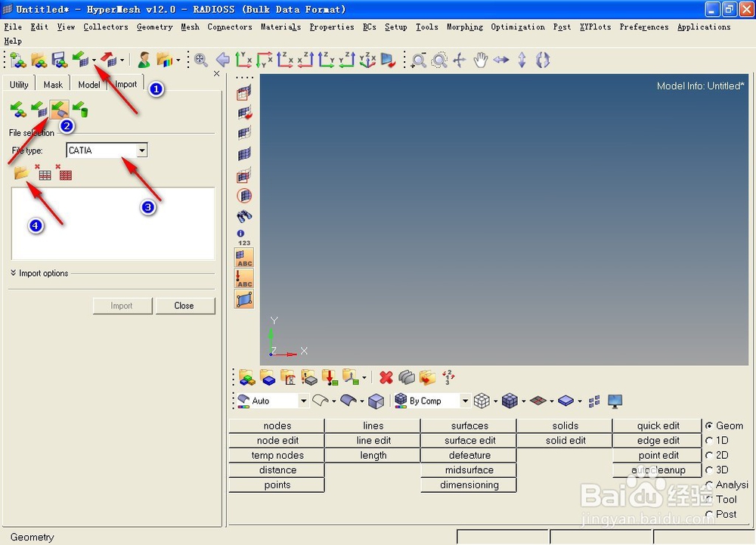Open the midsurface panel
Viewport: 756px width, 545px height.
[469, 470]
